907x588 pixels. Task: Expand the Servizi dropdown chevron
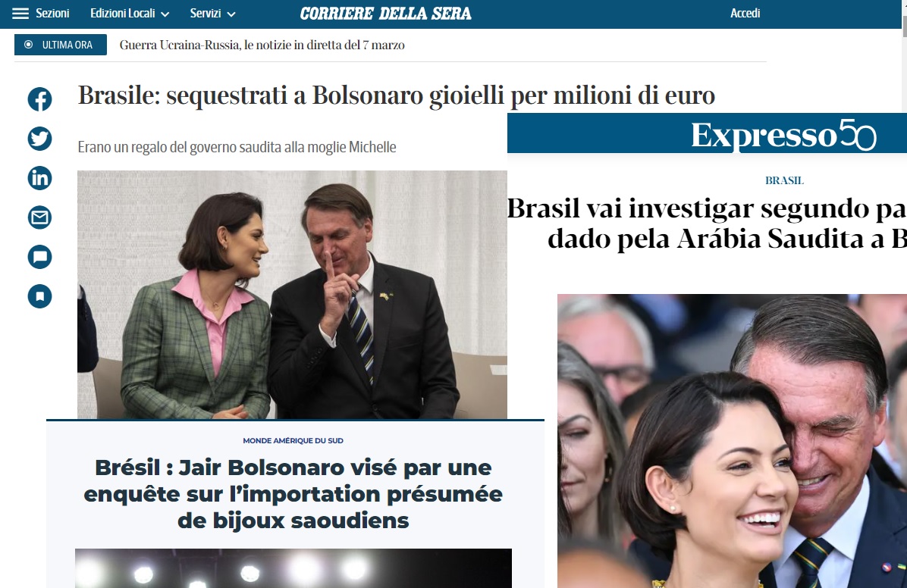click(231, 14)
